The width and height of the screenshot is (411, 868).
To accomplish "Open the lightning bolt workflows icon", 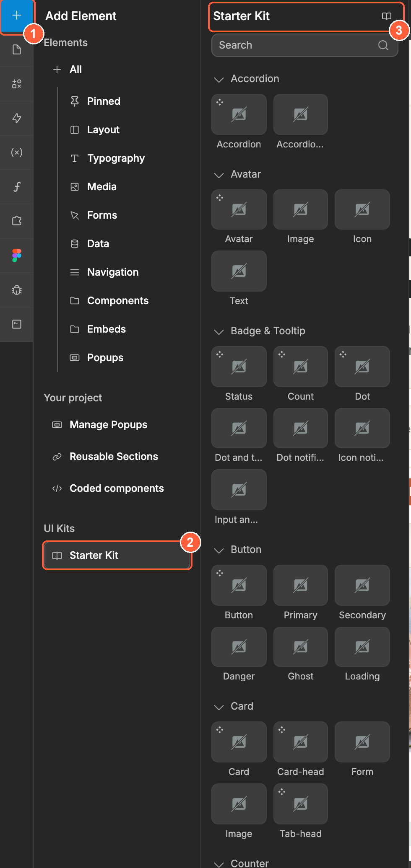I will click(17, 118).
